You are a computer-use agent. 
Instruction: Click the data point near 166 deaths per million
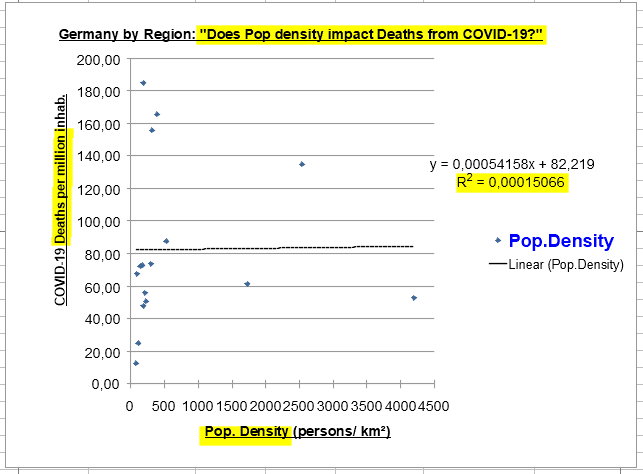(x=157, y=114)
